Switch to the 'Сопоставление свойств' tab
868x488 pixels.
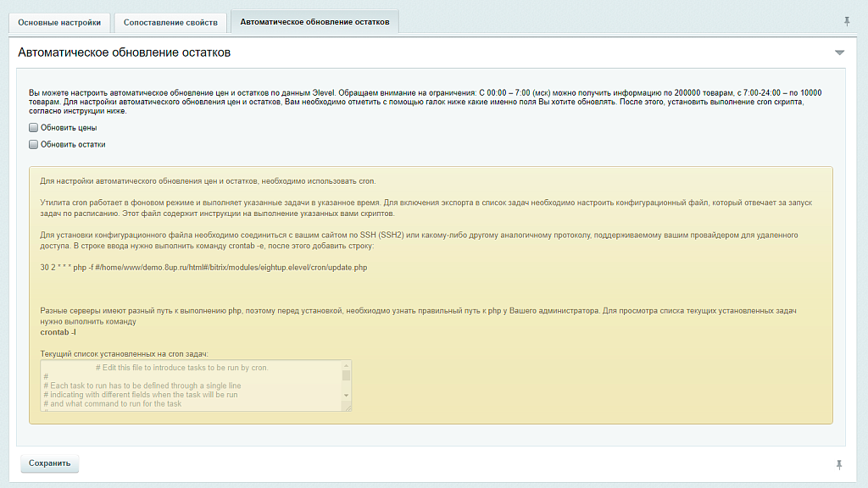click(x=170, y=22)
